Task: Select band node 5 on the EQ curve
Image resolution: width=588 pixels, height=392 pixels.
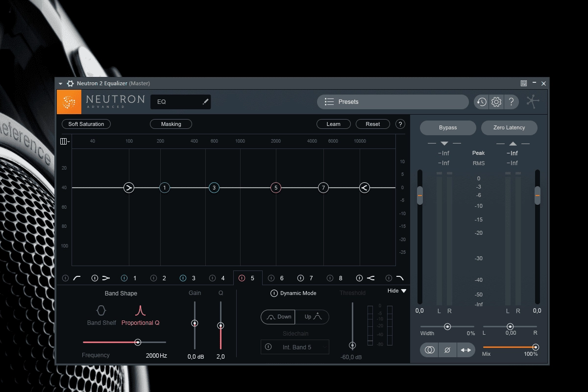Action: click(276, 188)
